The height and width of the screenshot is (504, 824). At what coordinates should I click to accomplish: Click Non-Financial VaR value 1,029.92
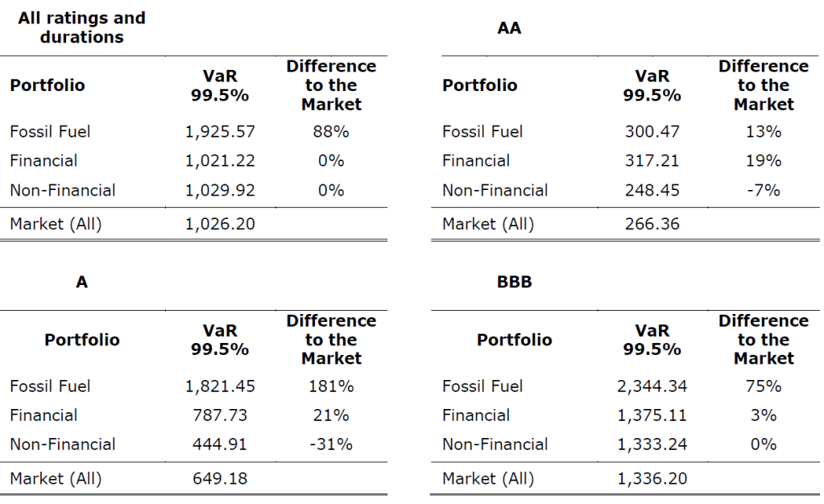(x=220, y=190)
